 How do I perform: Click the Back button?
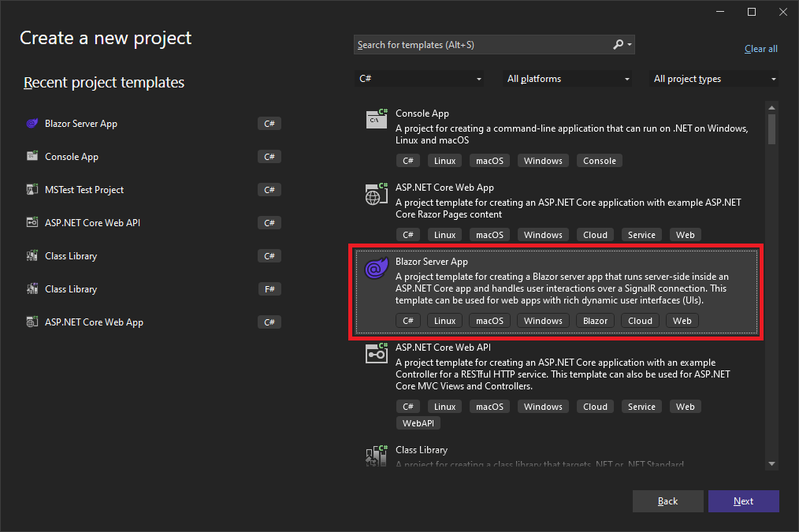[667, 501]
